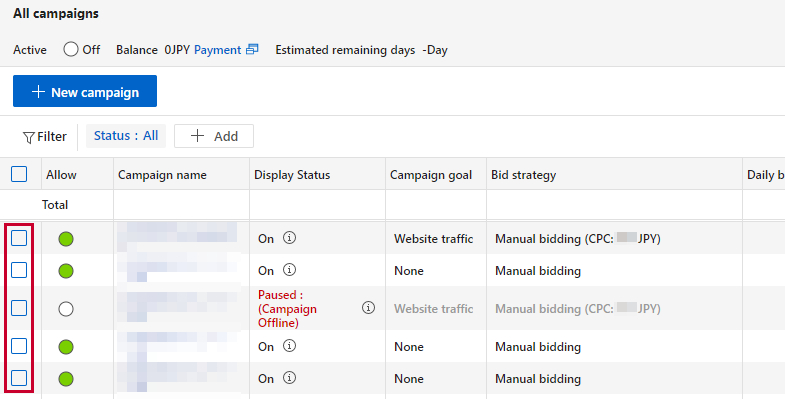Open the blurred campaign name in first row
The image size is (785, 399).
click(x=177, y=237)
